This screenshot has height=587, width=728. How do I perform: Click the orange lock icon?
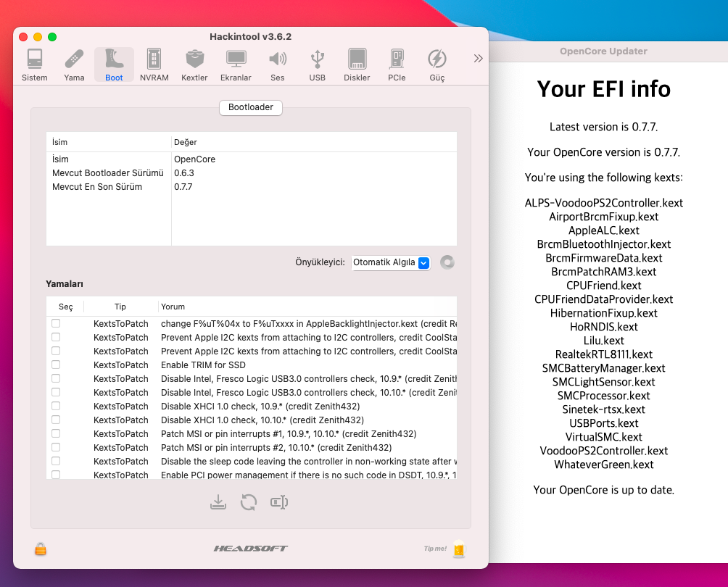click(x=41, y=549)
